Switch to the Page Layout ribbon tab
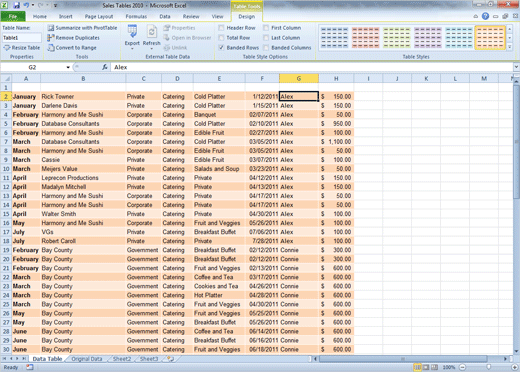 click(x=99, y=16)
